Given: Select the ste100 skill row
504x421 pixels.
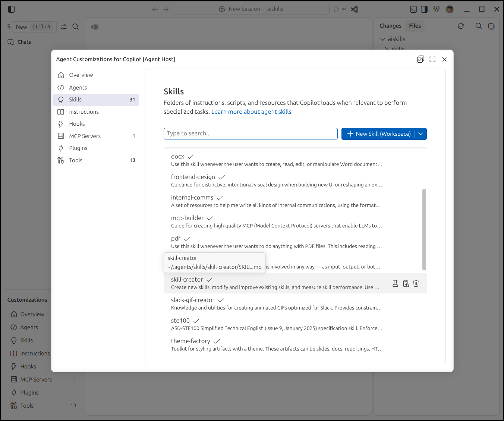Looking at the screenshot, I should coord(295,324).
